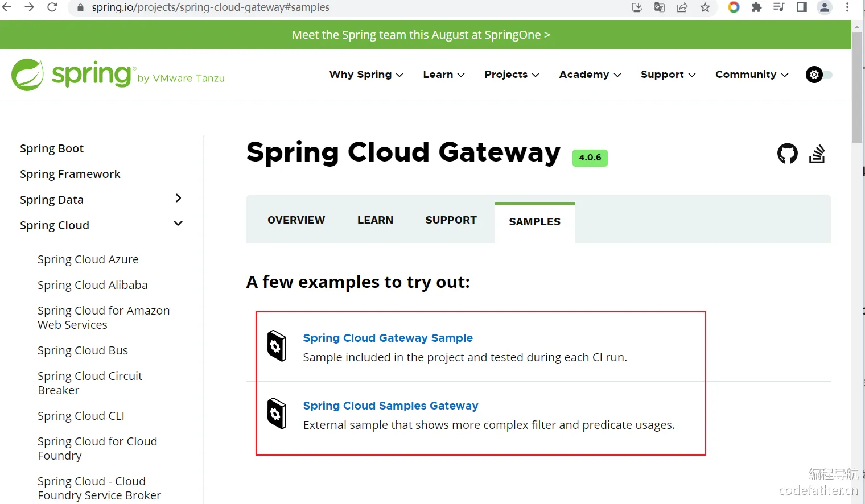Click the colorful circular extension icon
Image resolution: width=865 pixels, height=504 pixels.
pyautogui.click(x=734, y=7)
